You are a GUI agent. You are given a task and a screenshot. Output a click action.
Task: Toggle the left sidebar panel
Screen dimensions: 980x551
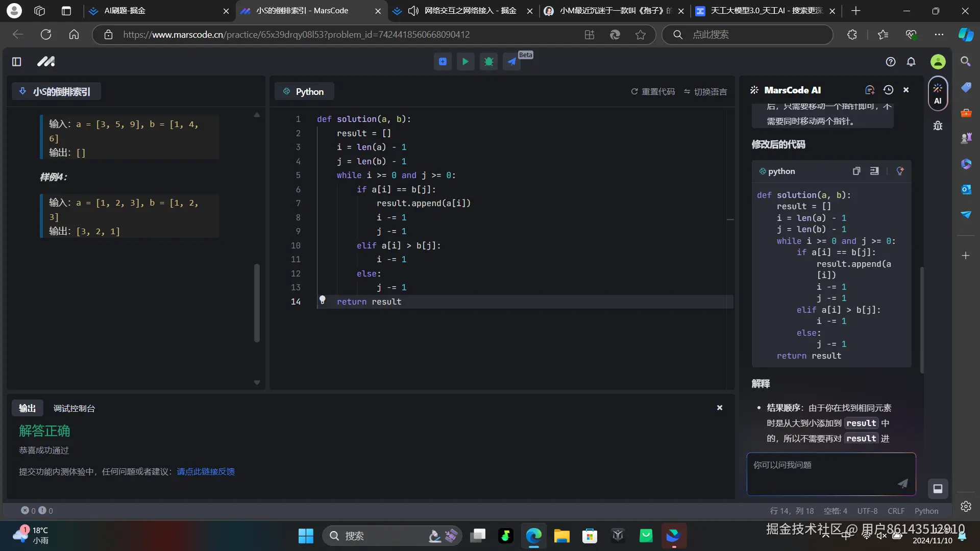[x=16, y=62]
